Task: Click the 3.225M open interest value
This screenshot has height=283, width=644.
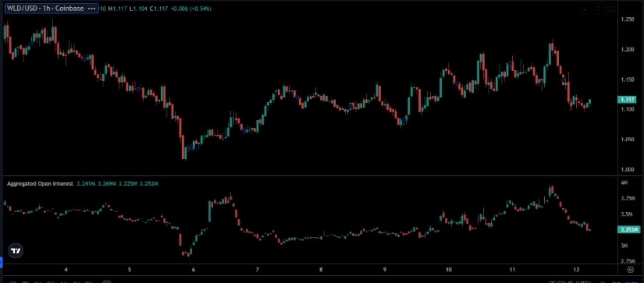Action: (x=128, y=184)
